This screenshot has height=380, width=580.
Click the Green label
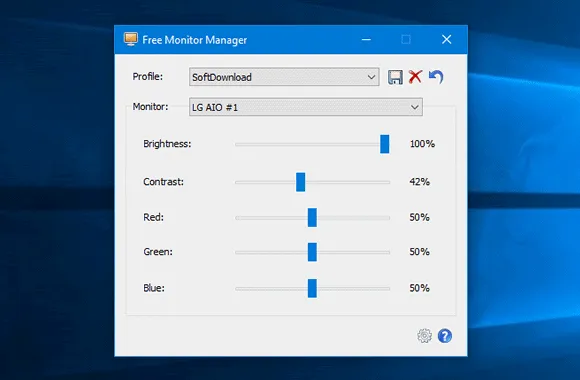(x=158, y=252)
